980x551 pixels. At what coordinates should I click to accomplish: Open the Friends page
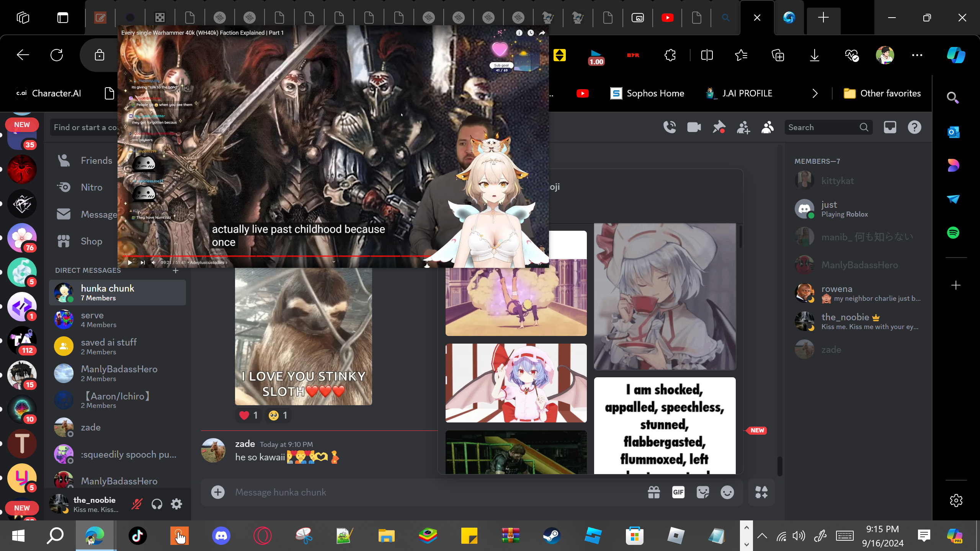pos(85,160)
